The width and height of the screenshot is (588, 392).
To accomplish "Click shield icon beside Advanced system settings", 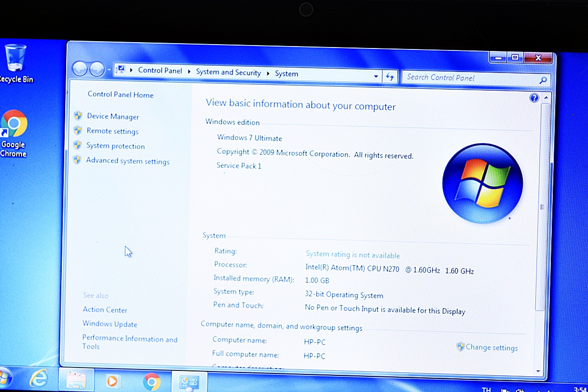I will (77, 160).
